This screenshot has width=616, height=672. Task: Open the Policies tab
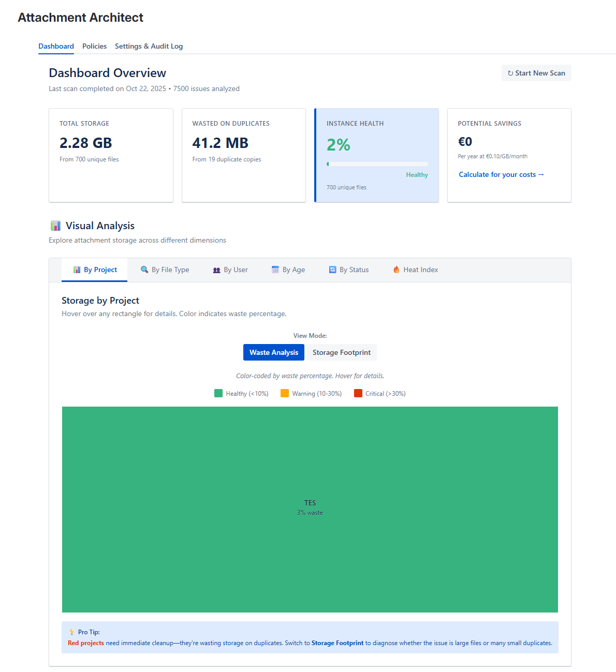(x=94, y=46)
